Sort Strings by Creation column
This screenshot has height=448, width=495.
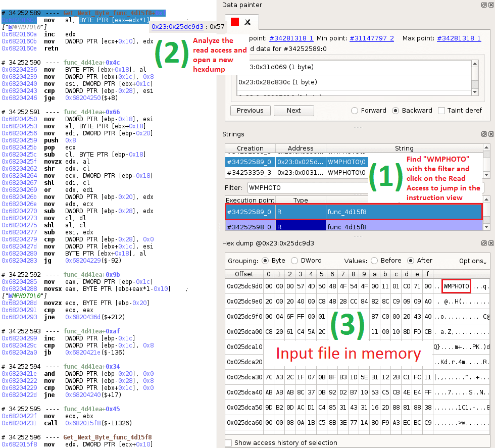[250, 148]
